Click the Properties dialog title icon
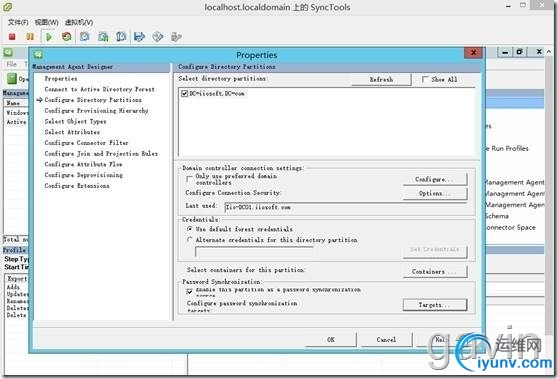The width and height of the screenshot is (558, 379). [38, 54]
